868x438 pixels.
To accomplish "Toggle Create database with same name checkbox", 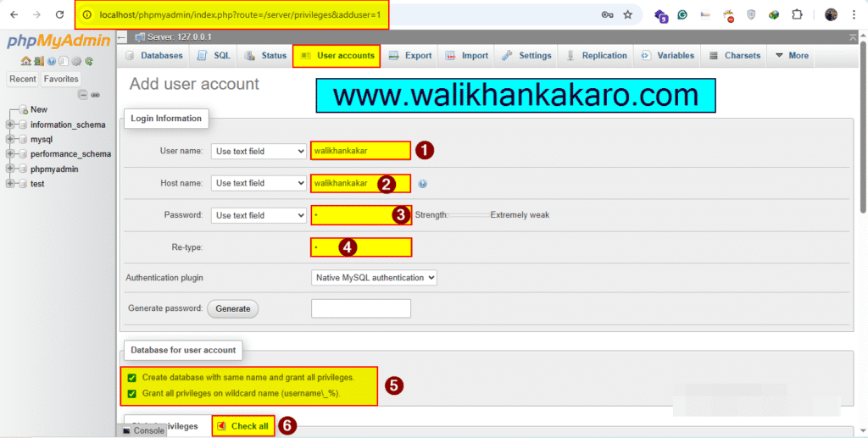I will pyautogui.click(x=131, y=378).
